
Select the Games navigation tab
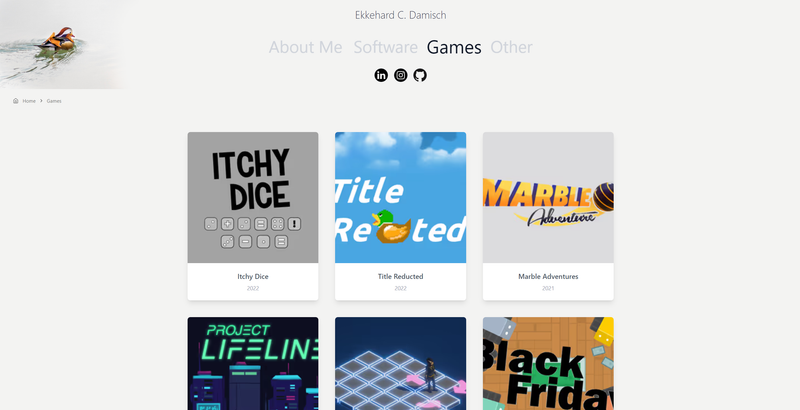[x=454, y=47]
